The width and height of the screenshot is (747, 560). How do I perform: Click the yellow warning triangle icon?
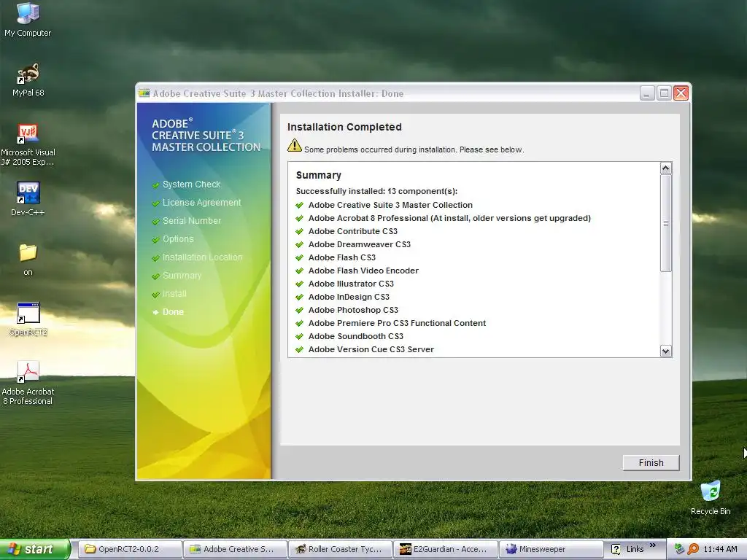pyautogui.click(x=295, y=145)
